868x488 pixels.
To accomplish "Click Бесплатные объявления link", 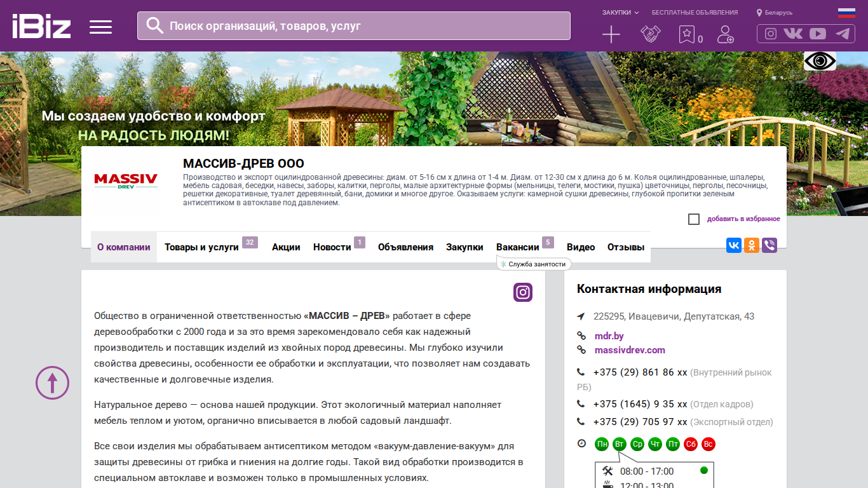I will (x=695, y=13).
